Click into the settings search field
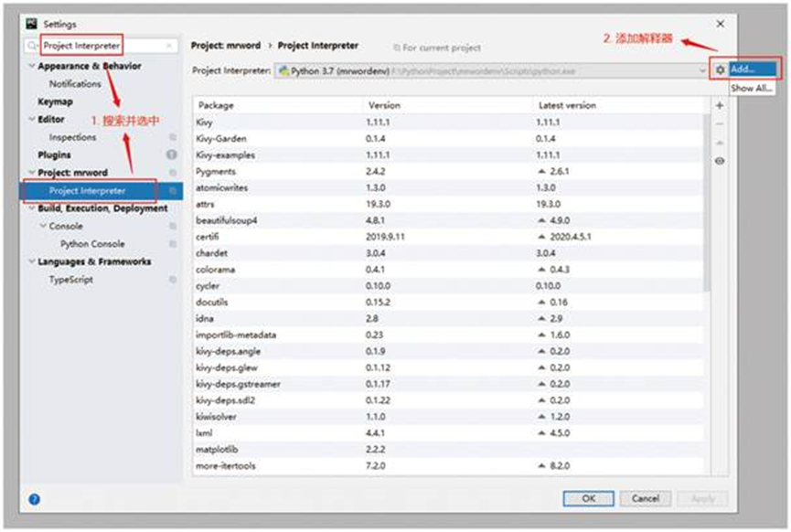This screenshot has width=791, height=532. point(101,46)
